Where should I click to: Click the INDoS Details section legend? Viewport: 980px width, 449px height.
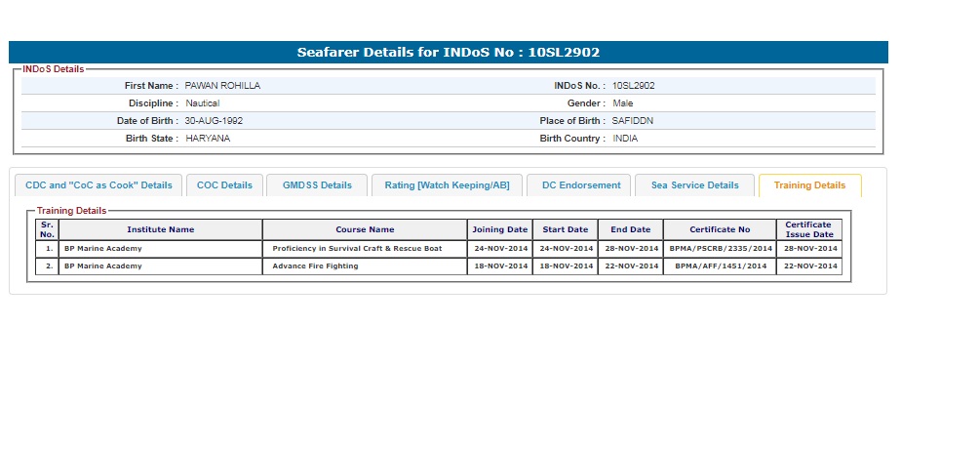[x=53, y=68]
